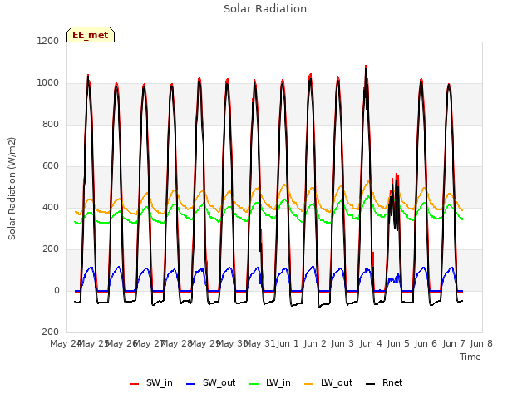Toggle the LW_out legend entry
The width and height of the screenshot is (532, 399).
point(328,382)
